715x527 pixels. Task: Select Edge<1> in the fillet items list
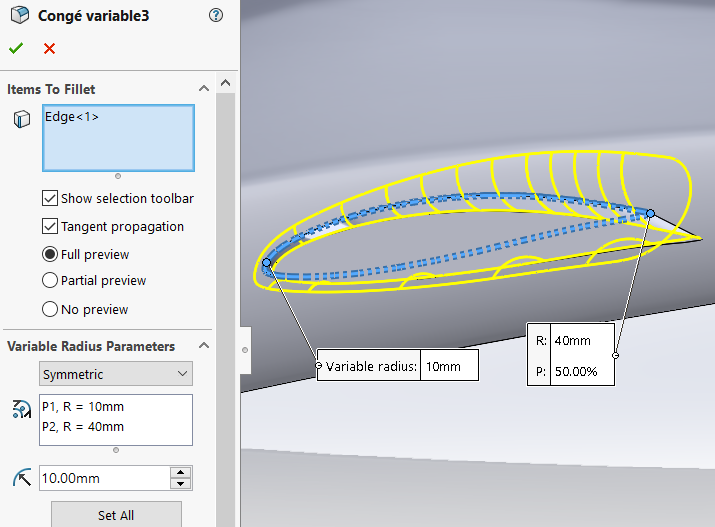tap(72, 117)
